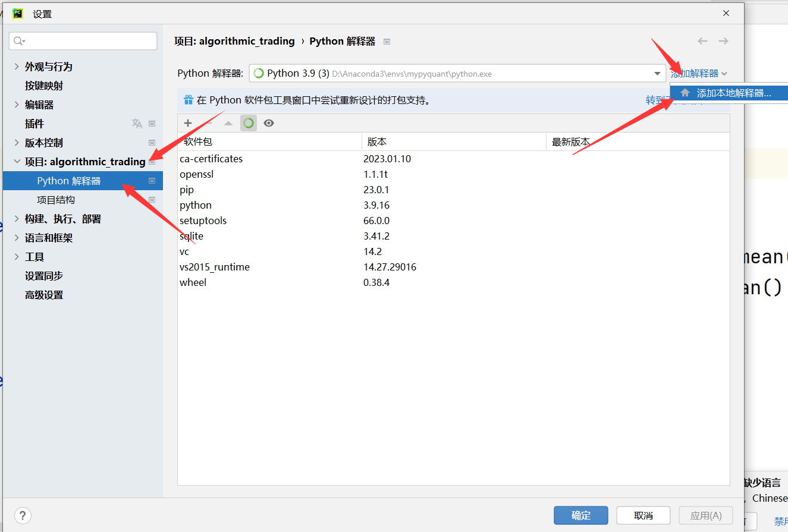Image resolution: width=788 pixels, height=532 pixels.
Task: Click the 取消 button
Action: [x=643, y=515]
